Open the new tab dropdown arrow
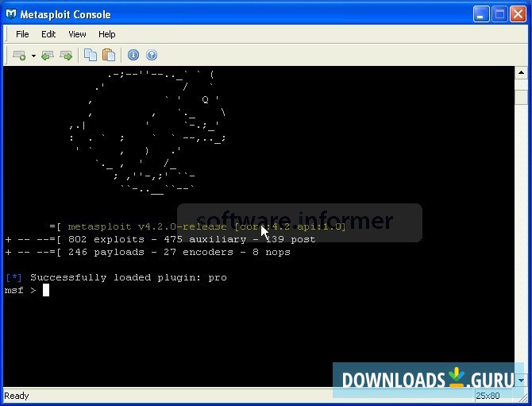The height and width of the screenshot is (406, 532). [x=33, y=56]
